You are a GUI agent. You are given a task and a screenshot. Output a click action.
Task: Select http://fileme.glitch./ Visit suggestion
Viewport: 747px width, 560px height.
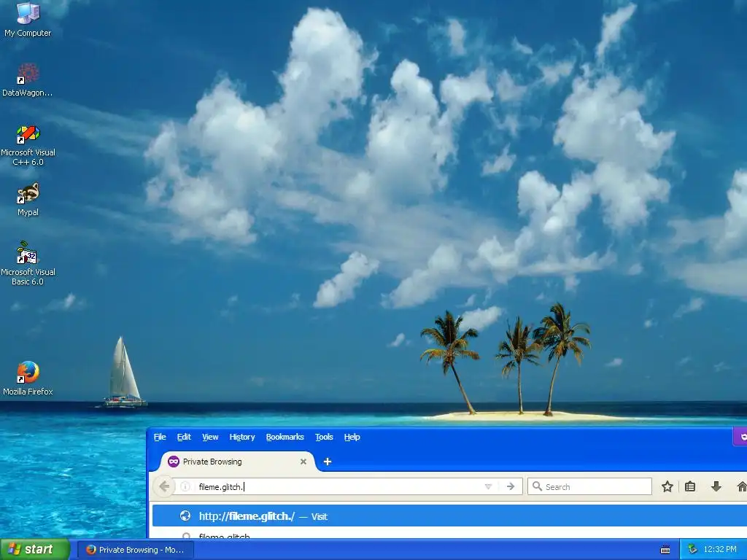click(x=449, y=516)
